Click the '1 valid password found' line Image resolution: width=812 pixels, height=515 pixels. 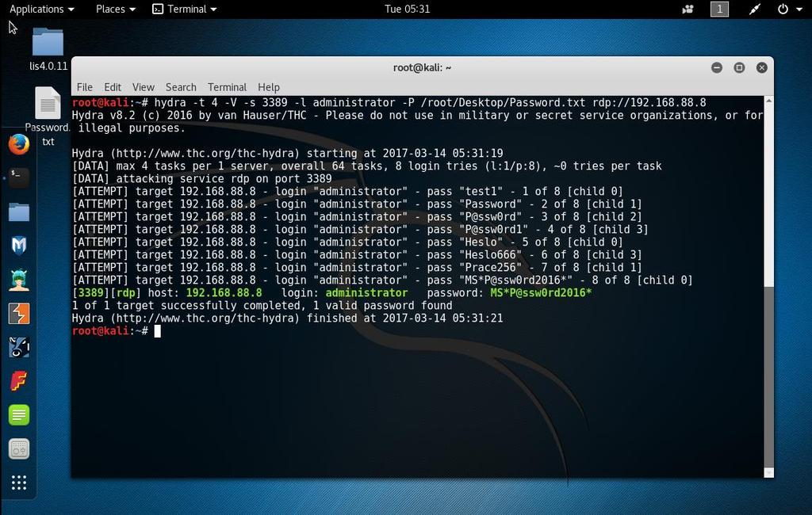262,305
